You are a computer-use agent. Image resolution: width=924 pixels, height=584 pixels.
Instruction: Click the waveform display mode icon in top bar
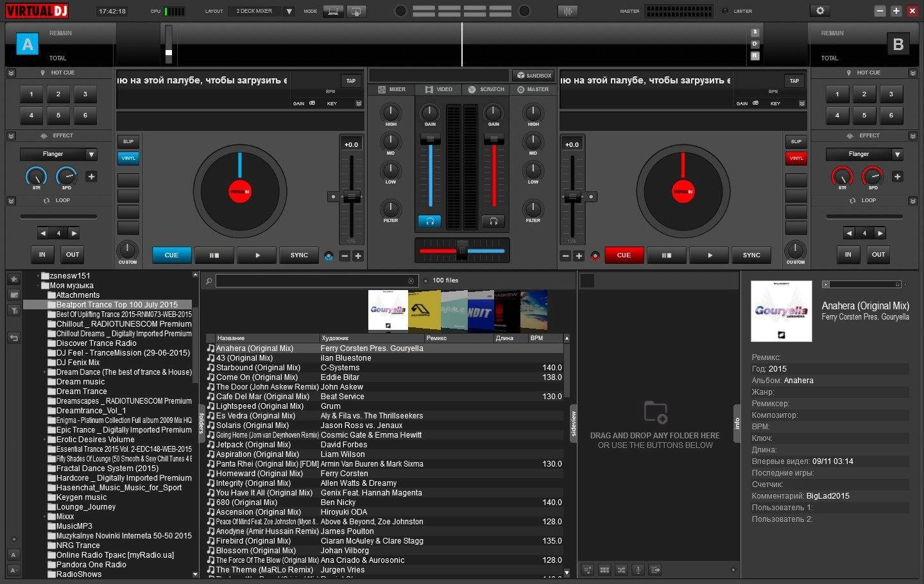pos(568,11)
